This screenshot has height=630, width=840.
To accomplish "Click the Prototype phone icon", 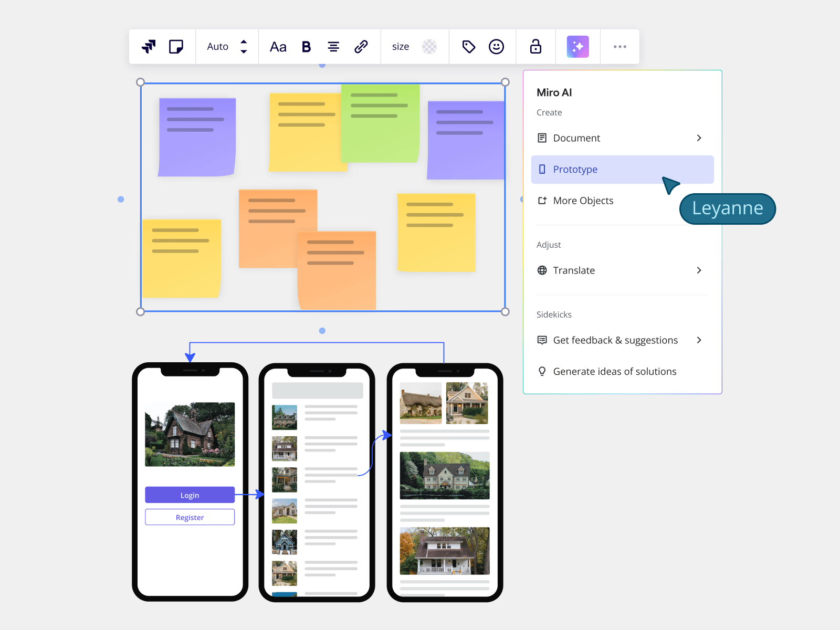I will click(x=542, y=170).
